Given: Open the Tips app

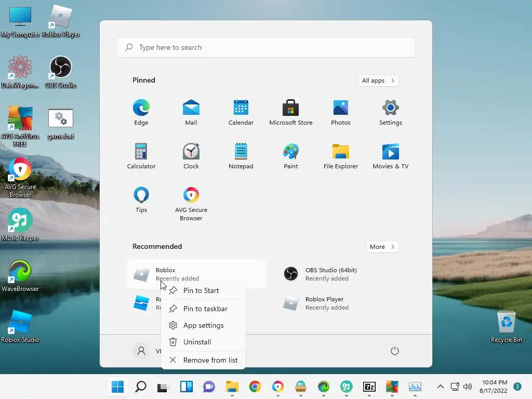Looking at the screenshot, I should (141, 200).
